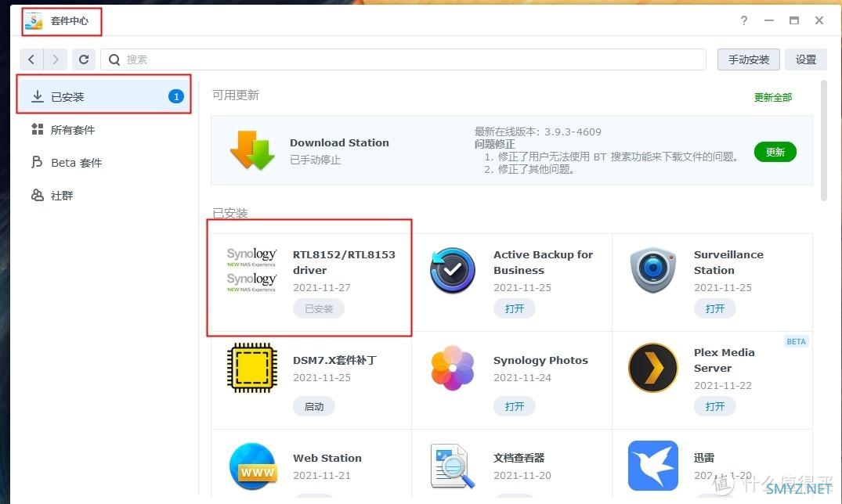The height and width of the screenshot is (504, 842).
Task: Click the 迅雷 package name
Action: [x=704, y=458]
